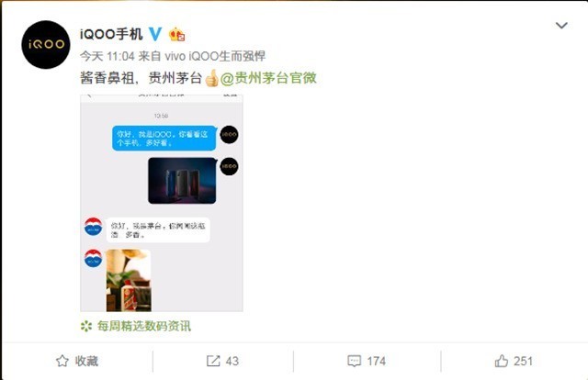This screenshot has height=380, width=588.
Task: Click the green pinwheel topic icon
Action: point(86,326)
